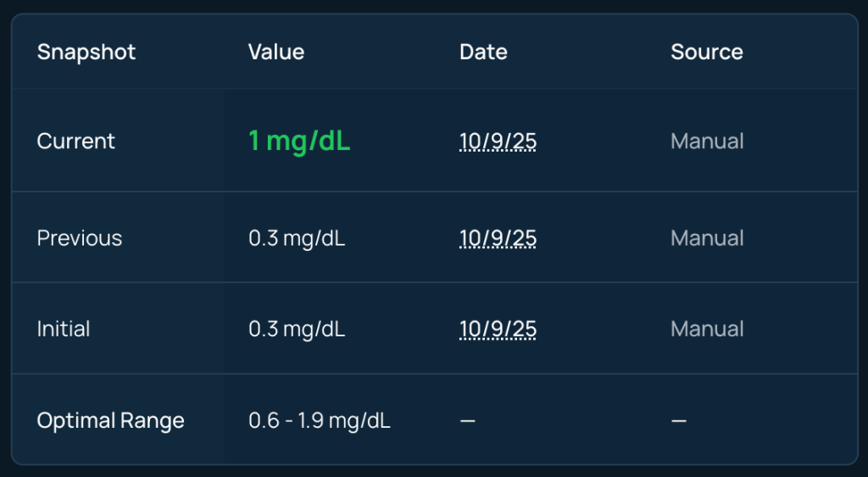This screenshot has width=868, height=477.
Task: Click the Optimal Range row's Date dash
Action: click(x=468, y=420)
